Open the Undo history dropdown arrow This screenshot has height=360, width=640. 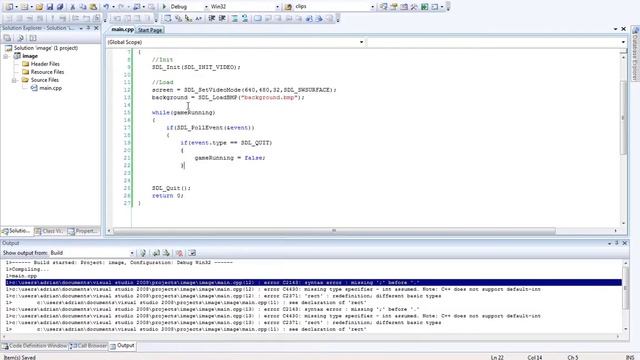point(113,7)
